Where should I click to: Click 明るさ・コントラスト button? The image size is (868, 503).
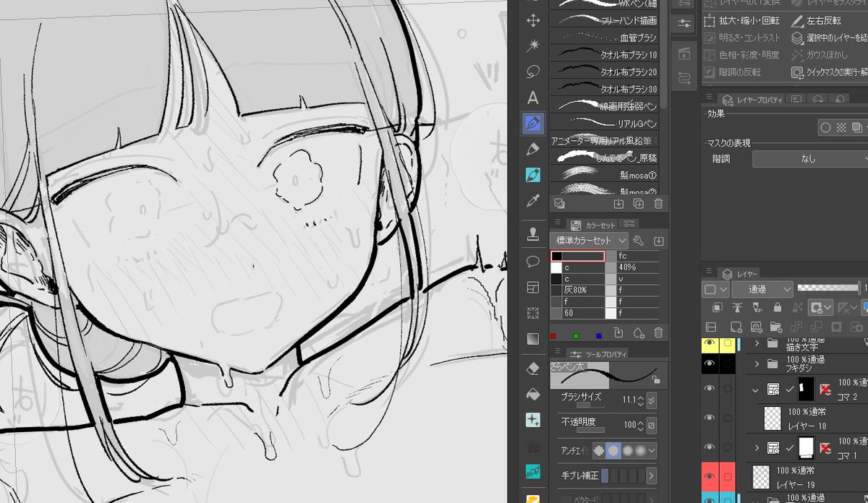[743, 38]
